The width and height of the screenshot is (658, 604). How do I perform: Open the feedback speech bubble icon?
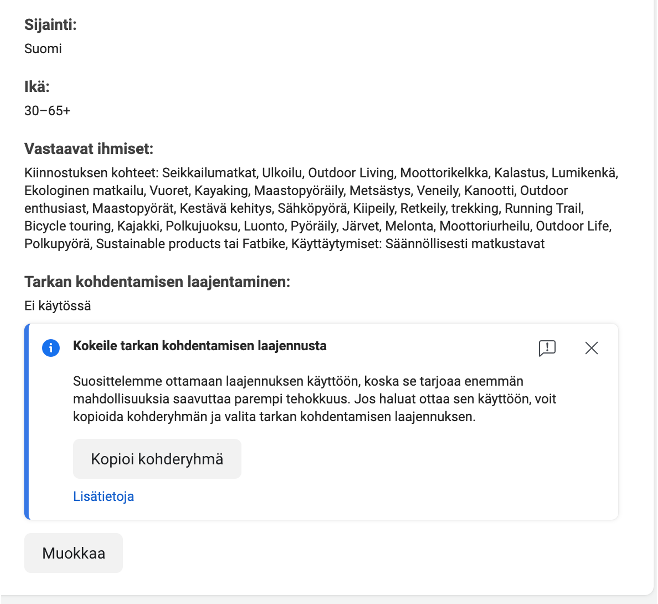[547, 348]
